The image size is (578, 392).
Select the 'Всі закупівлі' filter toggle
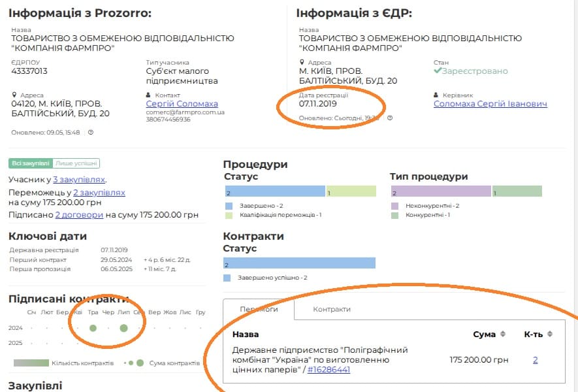[30, 163]
